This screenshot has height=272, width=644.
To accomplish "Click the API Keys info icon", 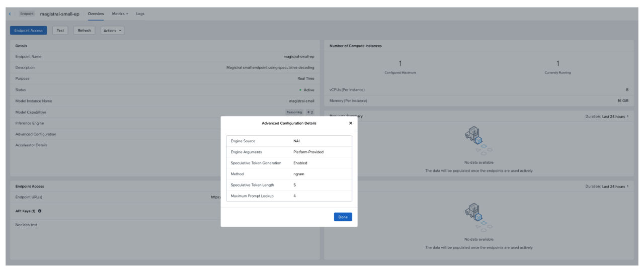I will point(40,211).
